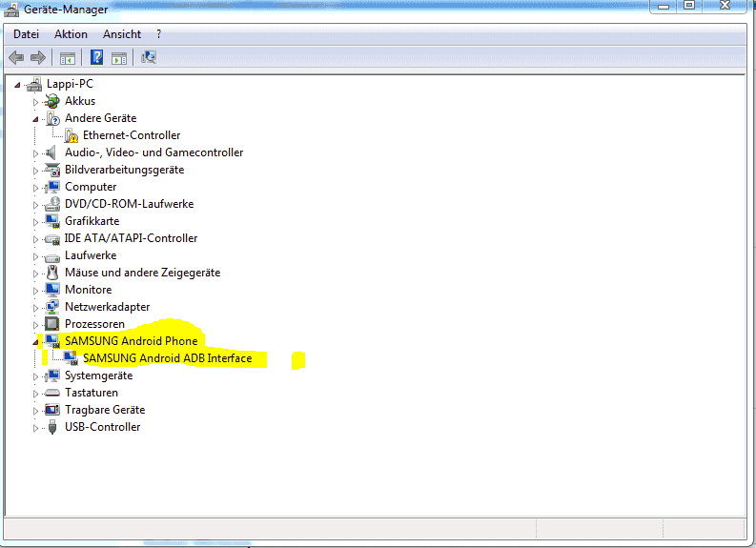
Task: Select the DVD/CD-ROM-Laufwerke label
Action: tap(130, 204)
